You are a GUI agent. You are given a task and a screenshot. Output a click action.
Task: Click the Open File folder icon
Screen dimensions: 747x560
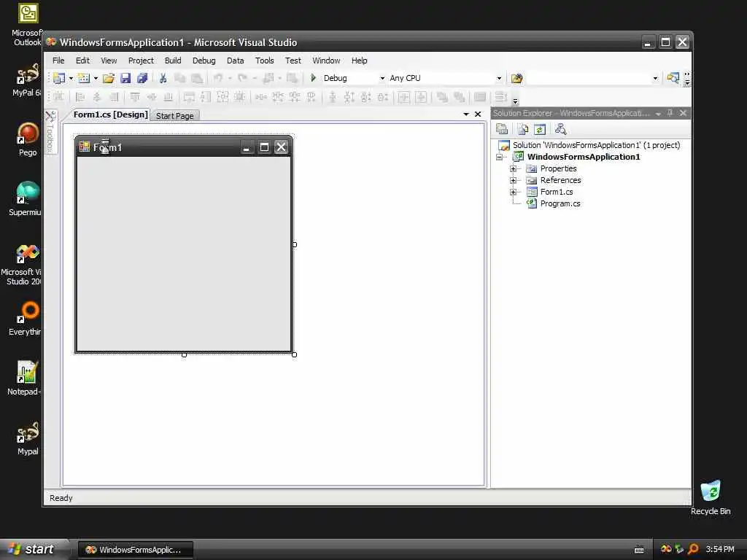click(x=109, y=78)
